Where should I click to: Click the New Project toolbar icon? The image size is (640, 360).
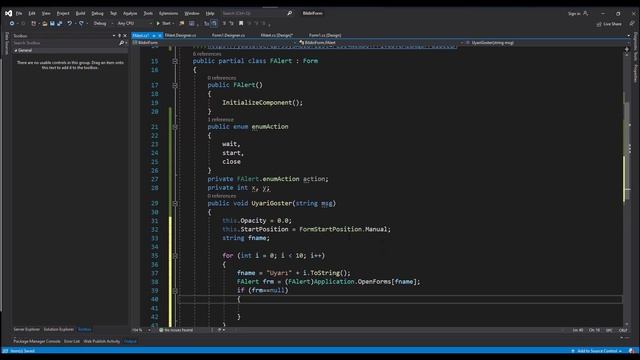pos(34,24)
